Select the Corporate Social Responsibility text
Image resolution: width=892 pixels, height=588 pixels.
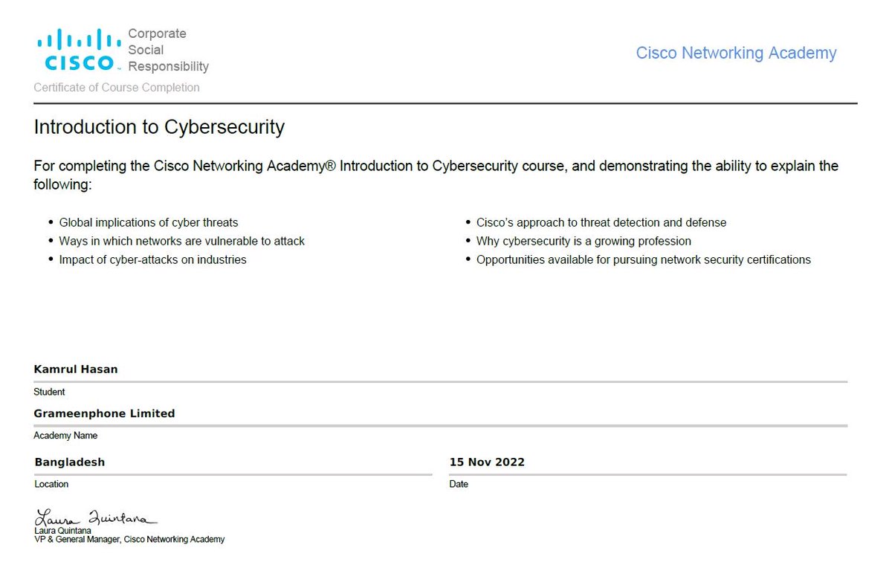[169, 50]
